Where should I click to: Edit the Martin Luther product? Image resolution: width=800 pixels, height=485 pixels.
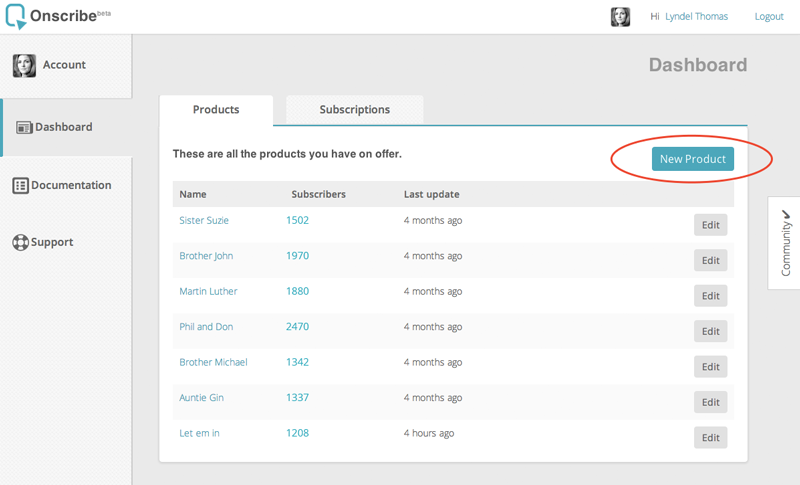[711, 296]
